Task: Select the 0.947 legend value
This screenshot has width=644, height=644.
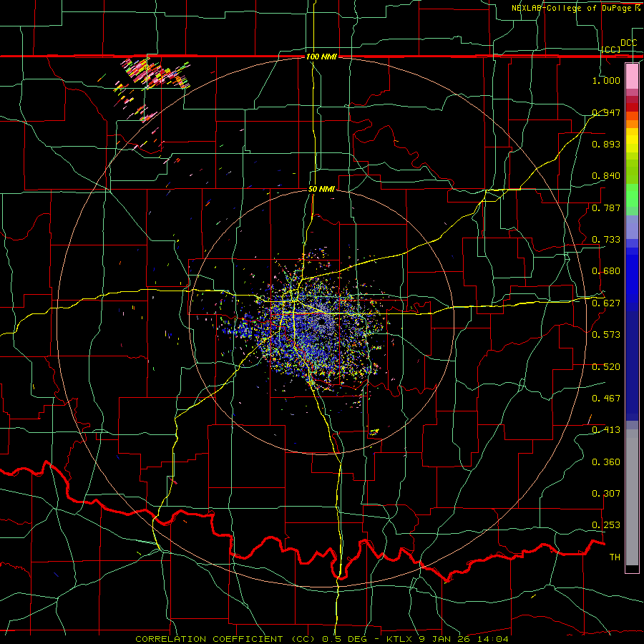Action: [x=606, y=112]
